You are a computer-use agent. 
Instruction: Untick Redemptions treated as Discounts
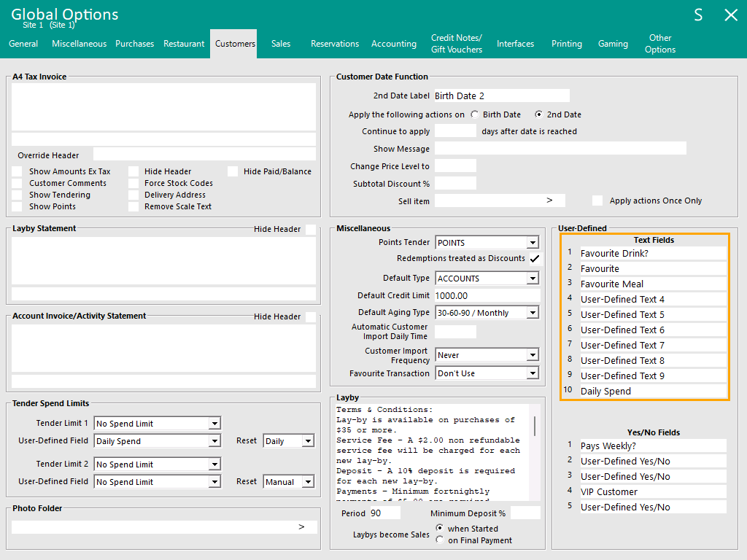click(x=535, y=259)
